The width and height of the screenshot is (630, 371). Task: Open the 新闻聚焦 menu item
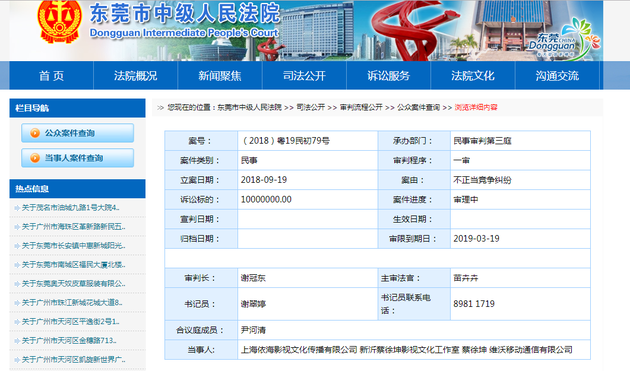click(x=220, y=76)
